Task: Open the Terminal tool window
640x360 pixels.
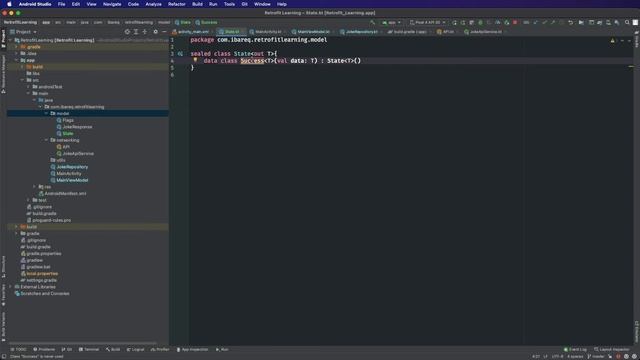Action: [x=89, y=350]
